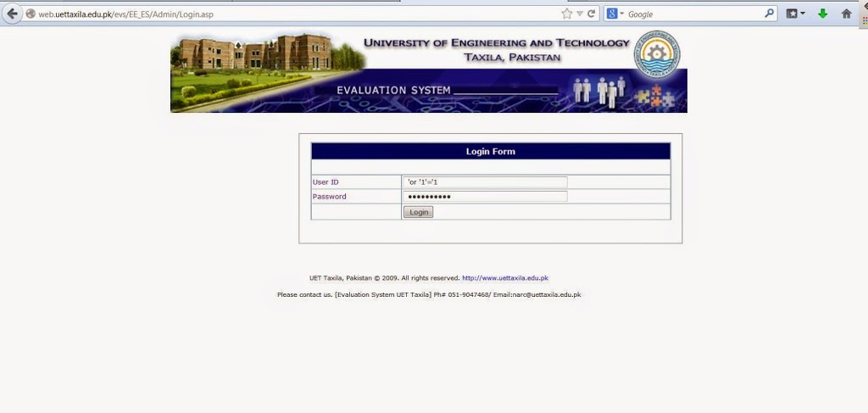Submit with the Login button
868x413 pixels.
[418, 212]
